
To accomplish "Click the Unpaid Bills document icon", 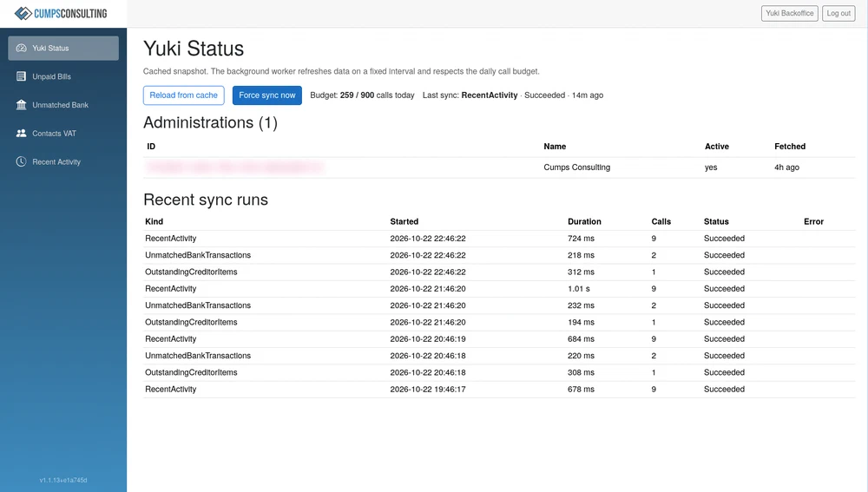I will (21, 76).
